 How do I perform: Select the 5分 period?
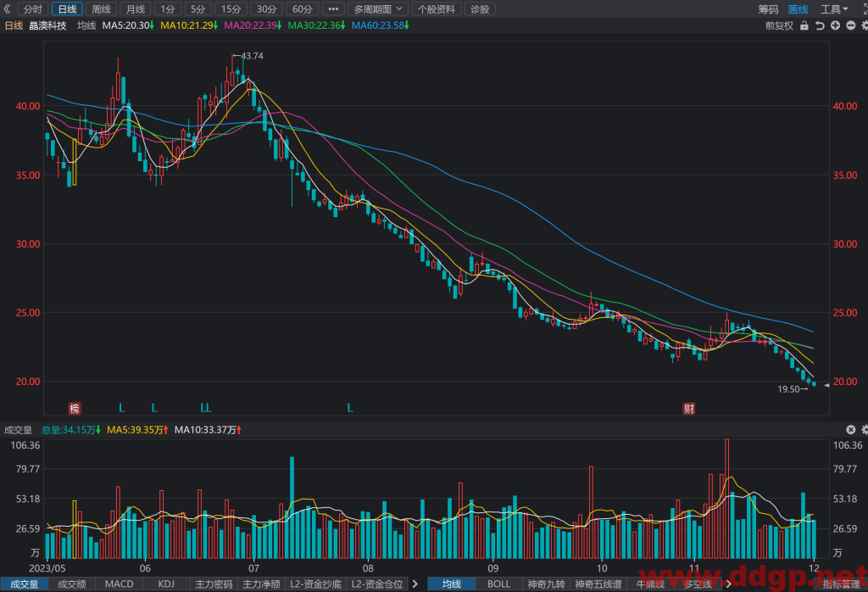tap(198, 8)
